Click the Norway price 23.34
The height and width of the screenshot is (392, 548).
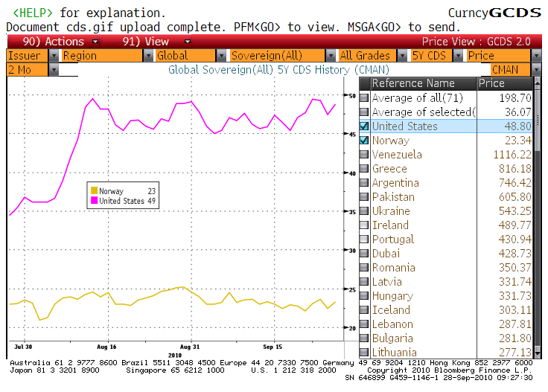[517, 141]
